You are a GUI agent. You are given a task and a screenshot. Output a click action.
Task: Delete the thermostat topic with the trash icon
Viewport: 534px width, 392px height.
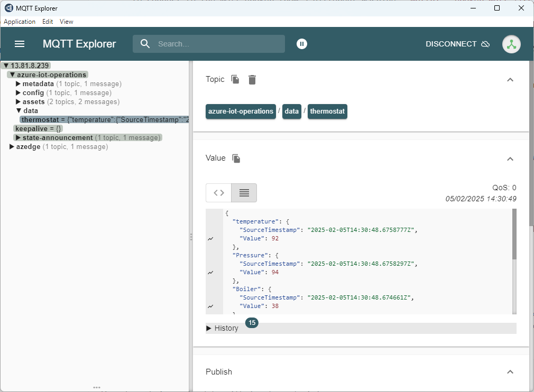click(x=252, y=79)
